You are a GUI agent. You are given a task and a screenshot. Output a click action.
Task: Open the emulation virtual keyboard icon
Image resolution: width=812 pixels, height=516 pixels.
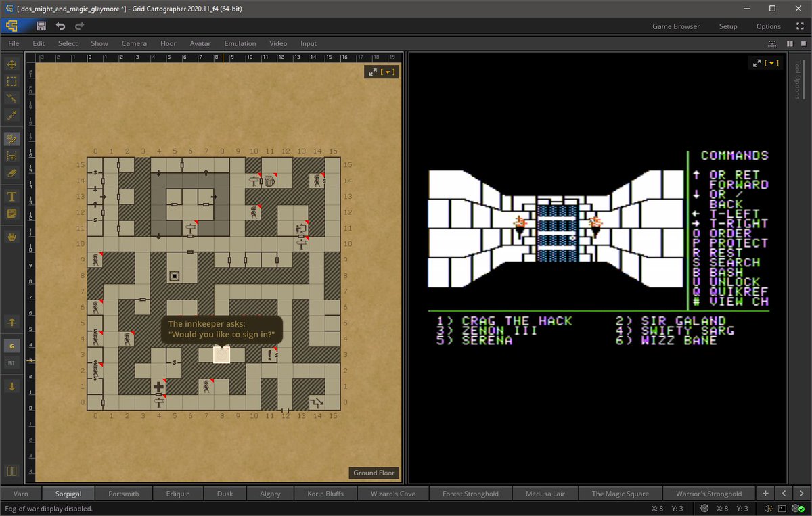tap(772, 43)
